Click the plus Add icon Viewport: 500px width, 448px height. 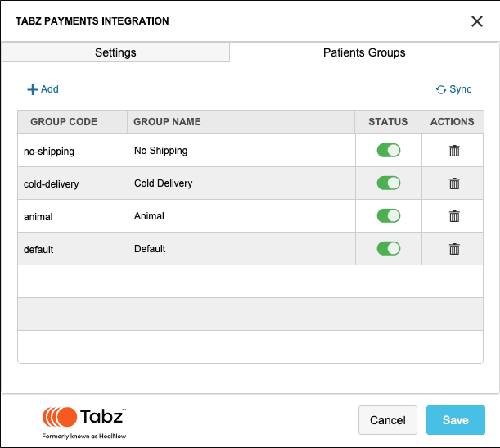(33, 90)
